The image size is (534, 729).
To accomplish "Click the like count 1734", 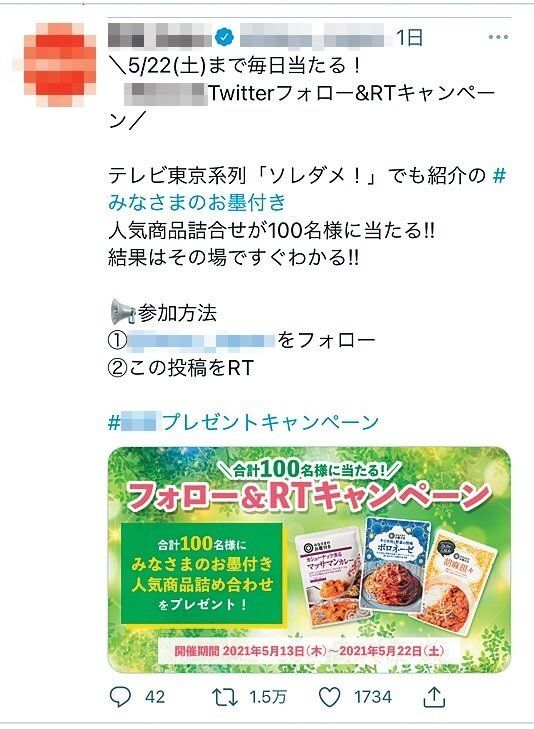I will pyautogui.click(x=373, y=697).
